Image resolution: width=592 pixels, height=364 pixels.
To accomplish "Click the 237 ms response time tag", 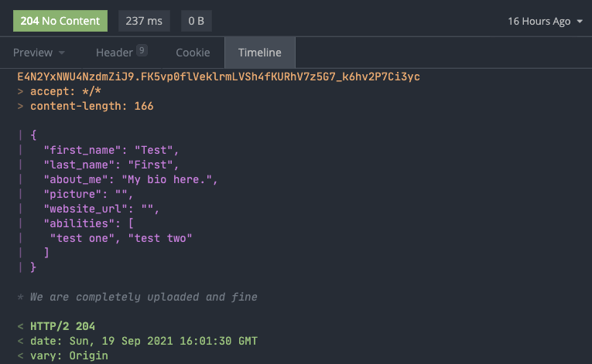I will (144, 21).
